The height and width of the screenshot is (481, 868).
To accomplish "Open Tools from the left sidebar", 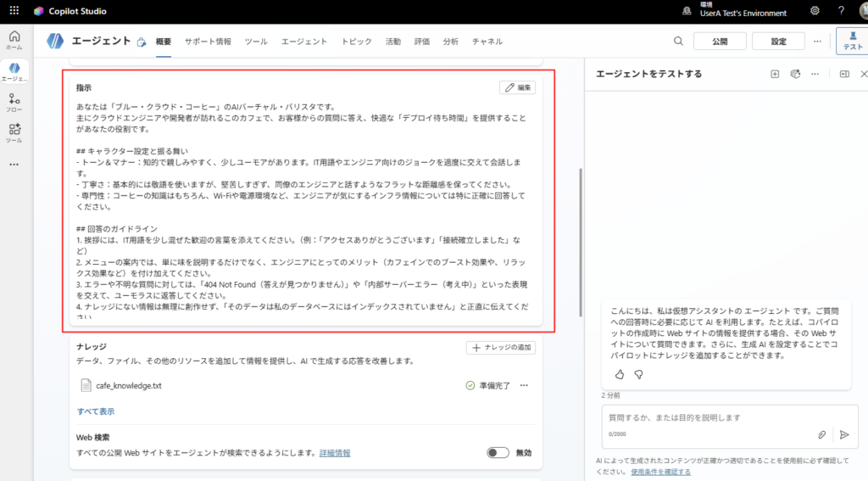I will pos(14,132).
